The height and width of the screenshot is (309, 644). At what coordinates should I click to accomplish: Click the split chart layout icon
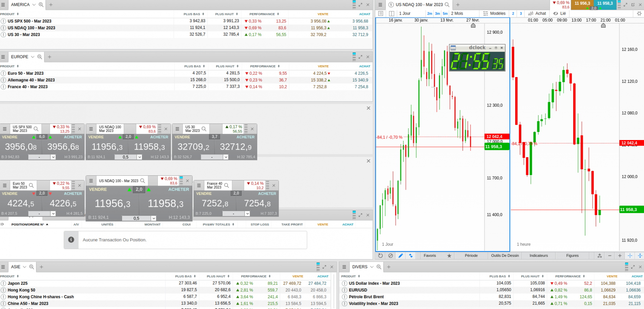pyautogui.click(x=392, y=14)
